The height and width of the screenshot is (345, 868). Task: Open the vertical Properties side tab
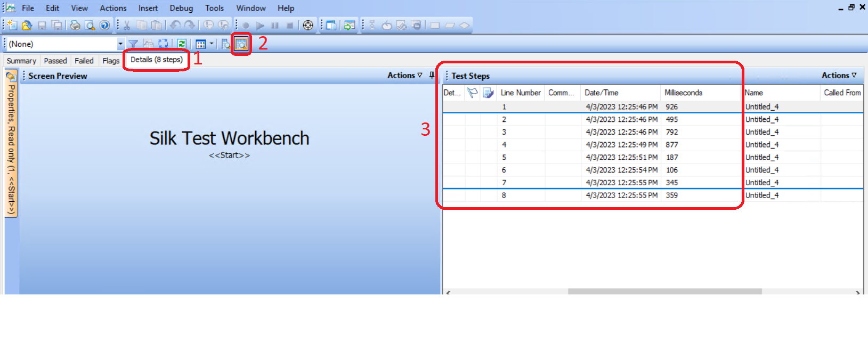tap(11, 144)
